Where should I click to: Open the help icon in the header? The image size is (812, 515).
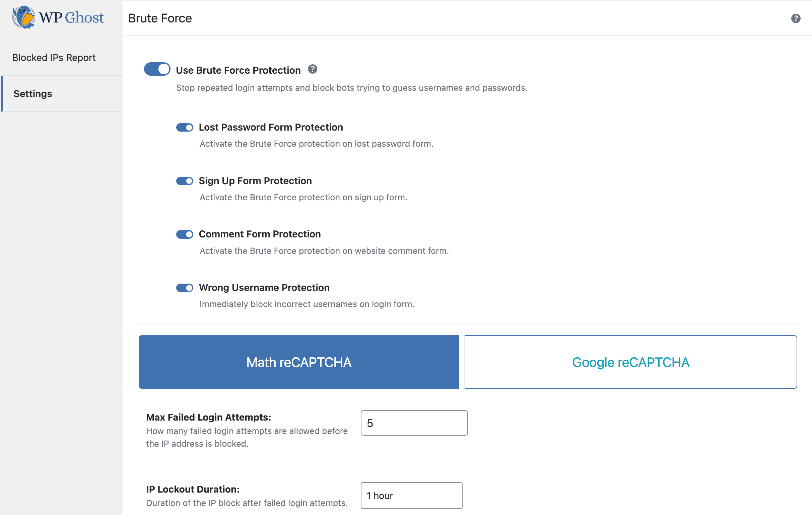796,18
